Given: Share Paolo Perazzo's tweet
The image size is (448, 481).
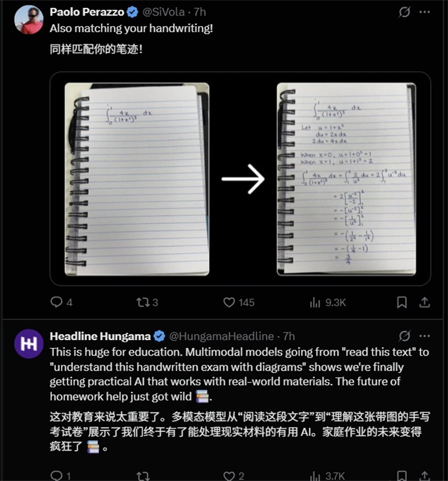Looking at the screenshot, I should (425, 303).
